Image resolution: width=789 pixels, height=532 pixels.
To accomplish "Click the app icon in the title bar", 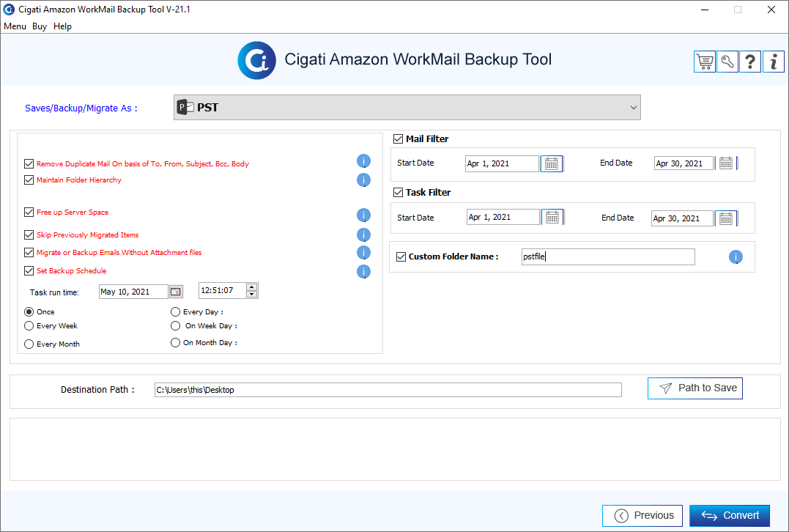I will [9, 9].
